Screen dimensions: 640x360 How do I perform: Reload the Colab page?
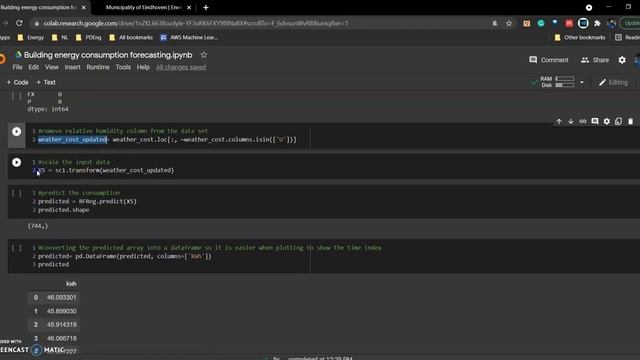[19, 23]
